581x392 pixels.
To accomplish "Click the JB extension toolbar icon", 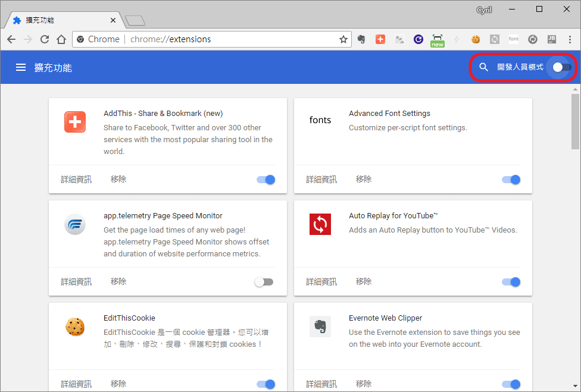I will 552,39.
